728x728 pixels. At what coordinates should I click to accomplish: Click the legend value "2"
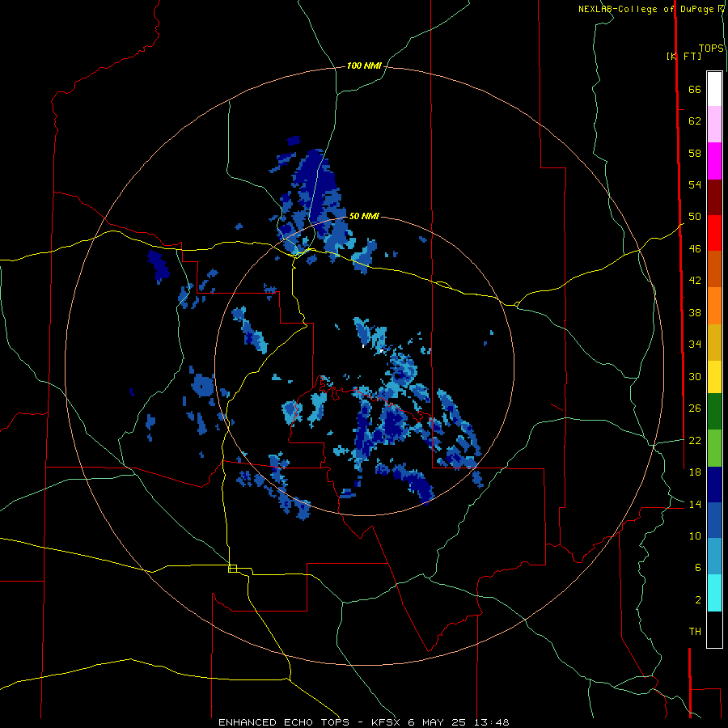click(697, 600)
